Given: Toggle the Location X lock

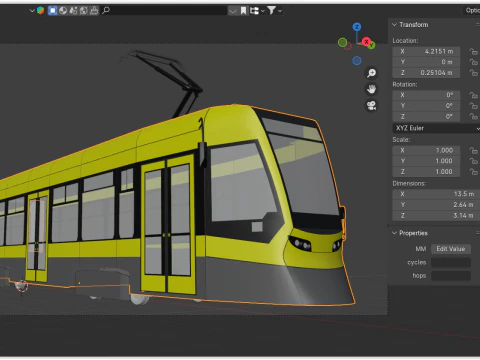Looking at the screenshot, I should point(474,51).
